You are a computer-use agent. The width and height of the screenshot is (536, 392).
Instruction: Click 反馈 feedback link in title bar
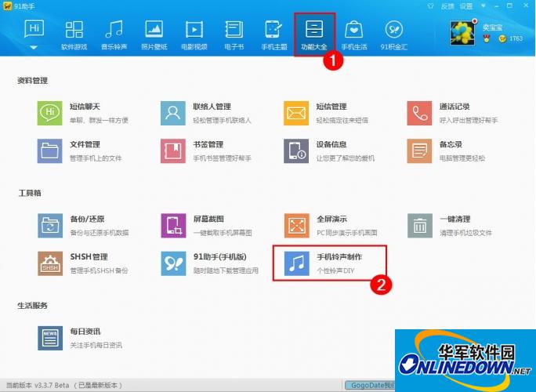pos(447,6)
